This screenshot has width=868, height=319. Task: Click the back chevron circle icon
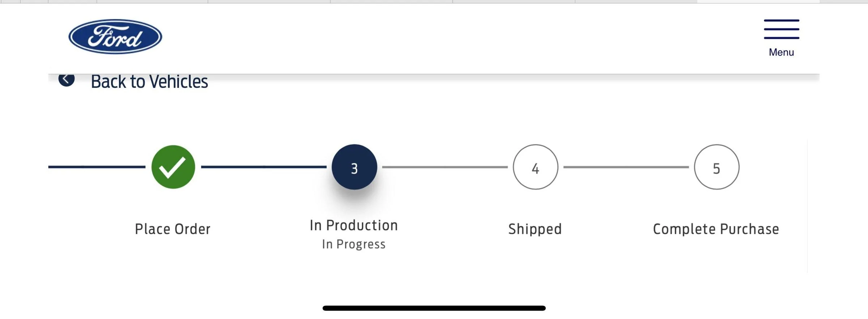(67, 80)
